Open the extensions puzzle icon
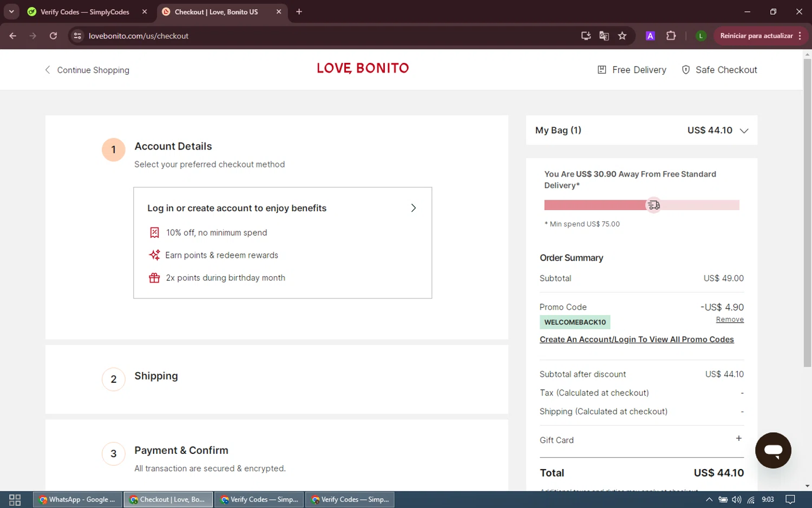This screenshot has height=508, width=812. point(671,36)
